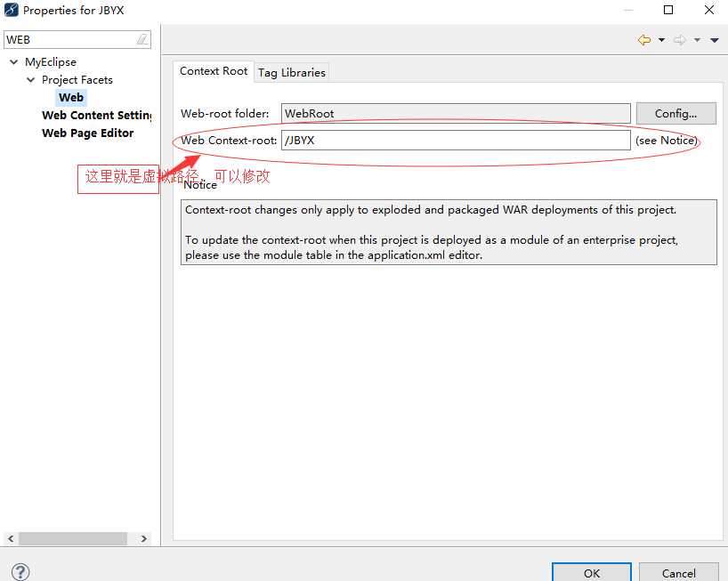Click the yellow back navigation arrow
Viewport: 728px width, 581px height.
click(644, 40)
